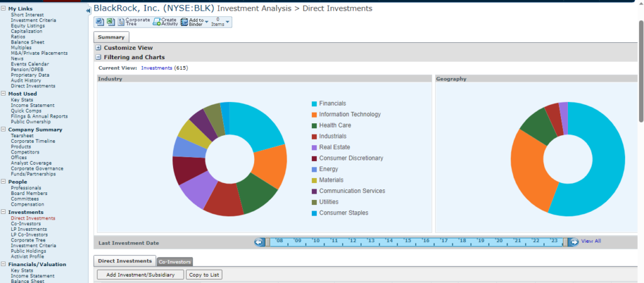Export the data to Excel

[111, 22]
